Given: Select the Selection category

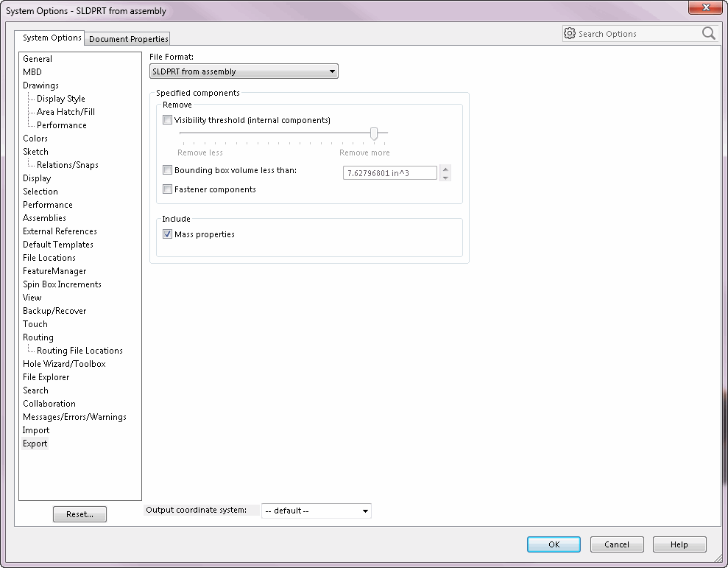Looking at the screenshot, I should (40, 192).
